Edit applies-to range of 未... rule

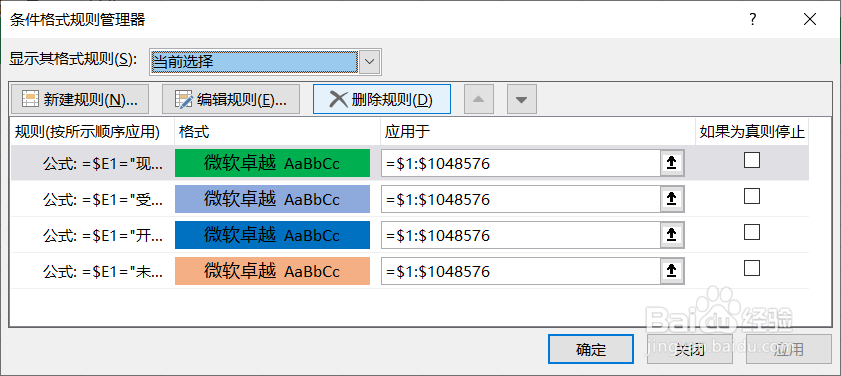520,271
